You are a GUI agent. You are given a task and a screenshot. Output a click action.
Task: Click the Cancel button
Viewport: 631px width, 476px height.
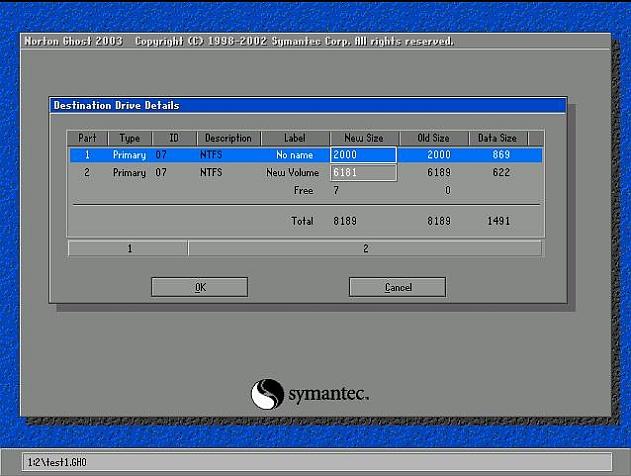tap(398, 287)
